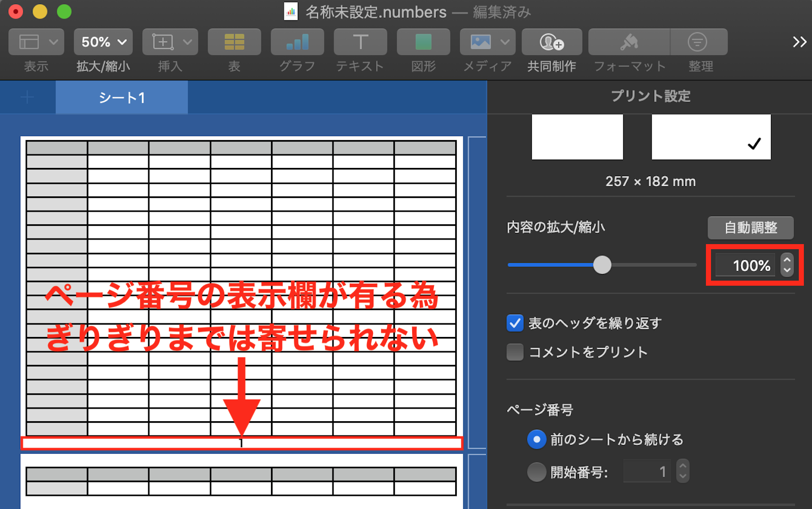This screenshot has width=812, height=509.
Task: Select the landscape page orientation thumbnail
Action: pos(710,137)
